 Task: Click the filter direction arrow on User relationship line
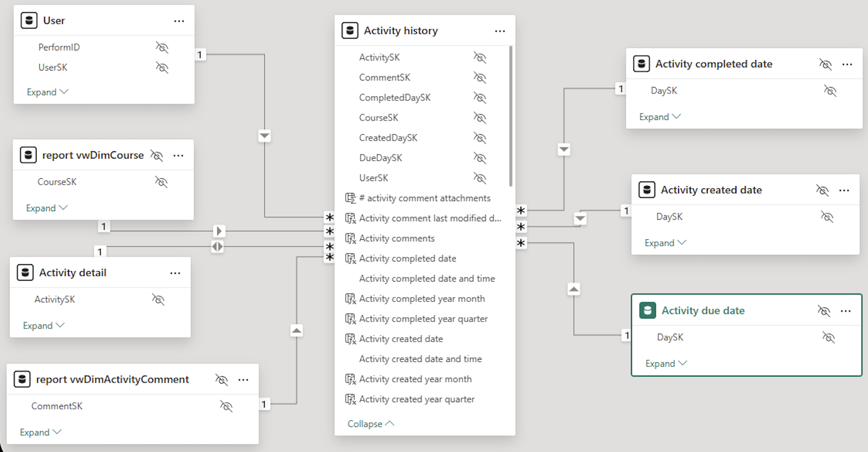tap(264, 136)
